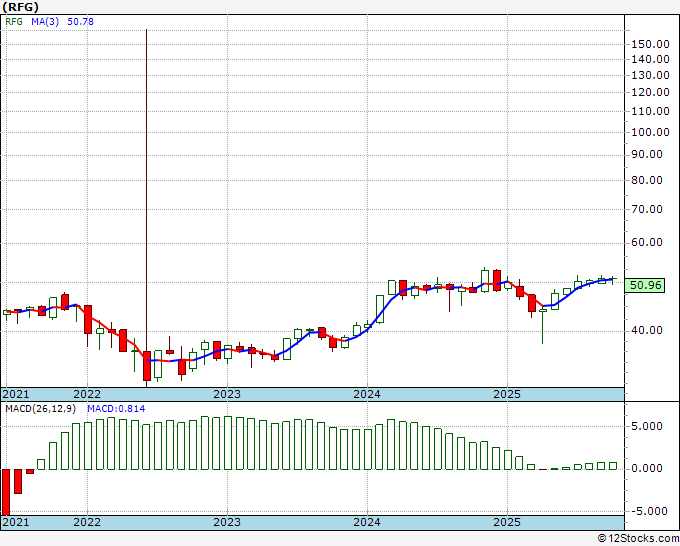Click the 5.000 MACD axis label
This screenshot has height=546, width=680.
[647, 426]
